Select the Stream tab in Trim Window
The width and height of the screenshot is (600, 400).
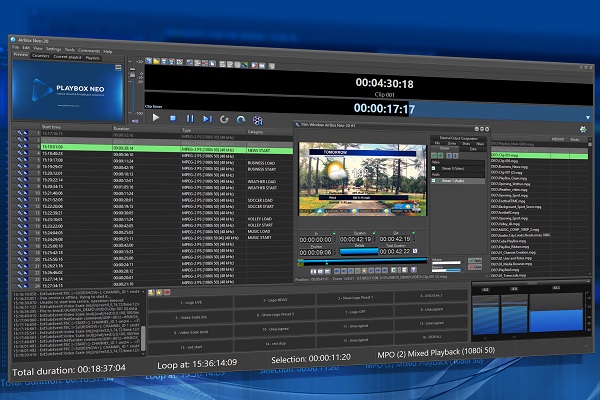click(445, 149)
